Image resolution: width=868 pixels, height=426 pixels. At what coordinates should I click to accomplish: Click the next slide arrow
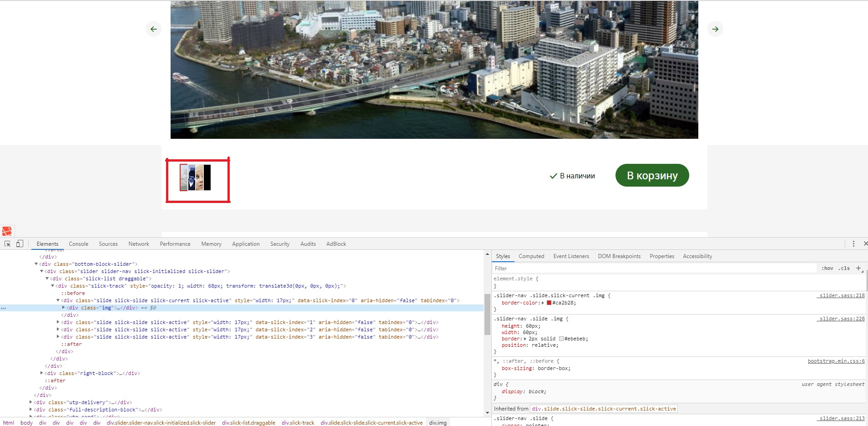point(715,29)
